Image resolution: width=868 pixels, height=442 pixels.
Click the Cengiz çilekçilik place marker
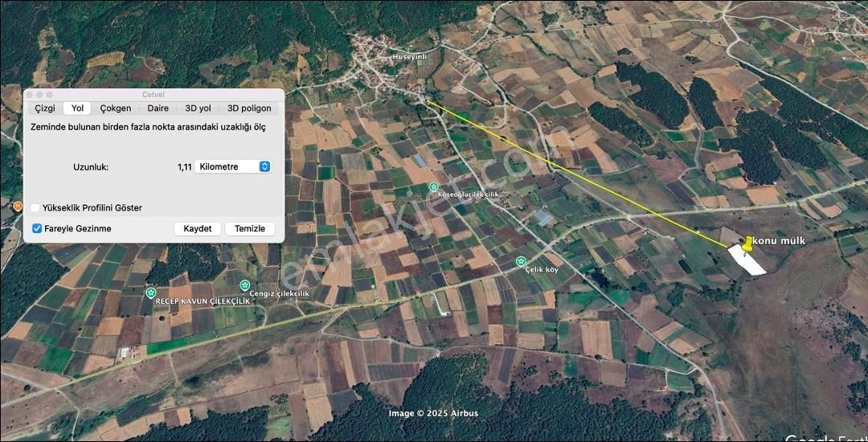click(x=245, y=285)
